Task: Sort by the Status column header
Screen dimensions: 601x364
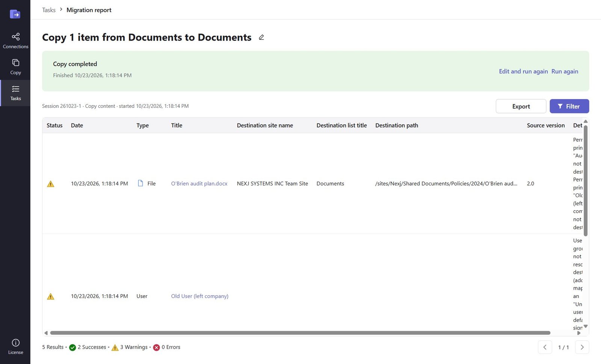Action: tap(54, 125)
